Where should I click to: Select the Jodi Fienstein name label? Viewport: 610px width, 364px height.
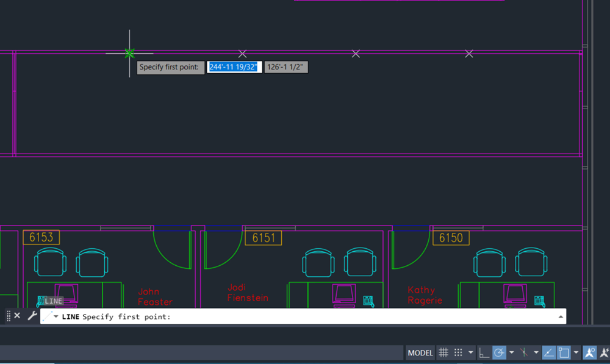[248, 293]
